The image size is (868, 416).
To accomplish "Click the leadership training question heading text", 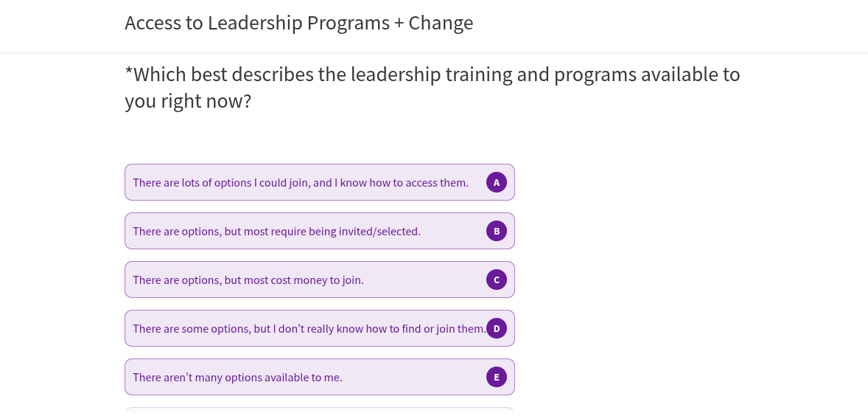I will pos(432,75).
